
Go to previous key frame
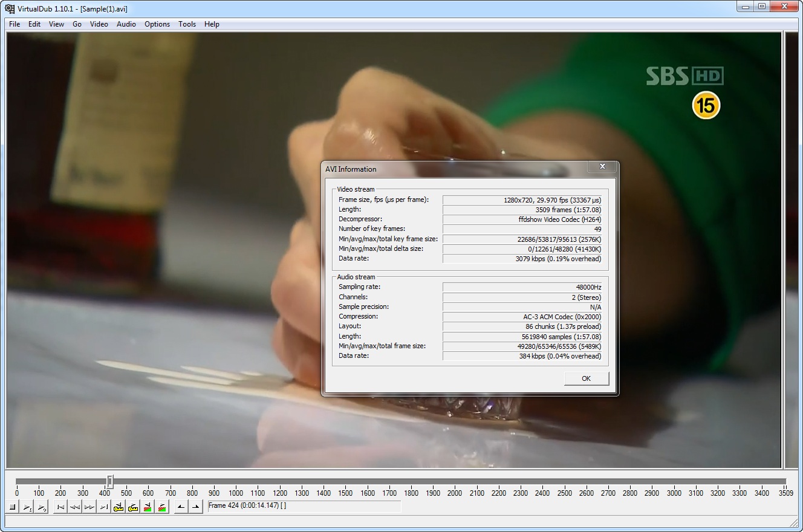click(x=119, y=507)
